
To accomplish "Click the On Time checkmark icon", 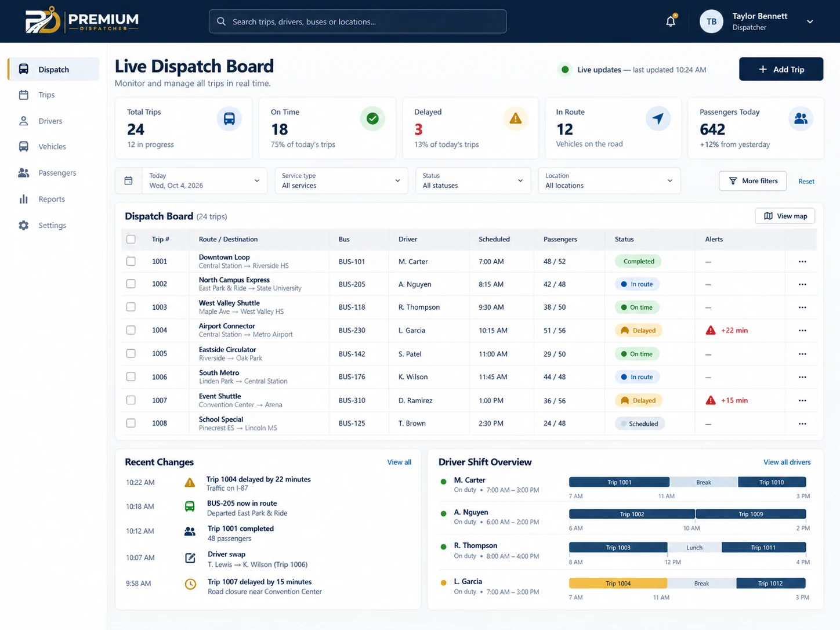I will pyautogui.click(x=372, y=119).
